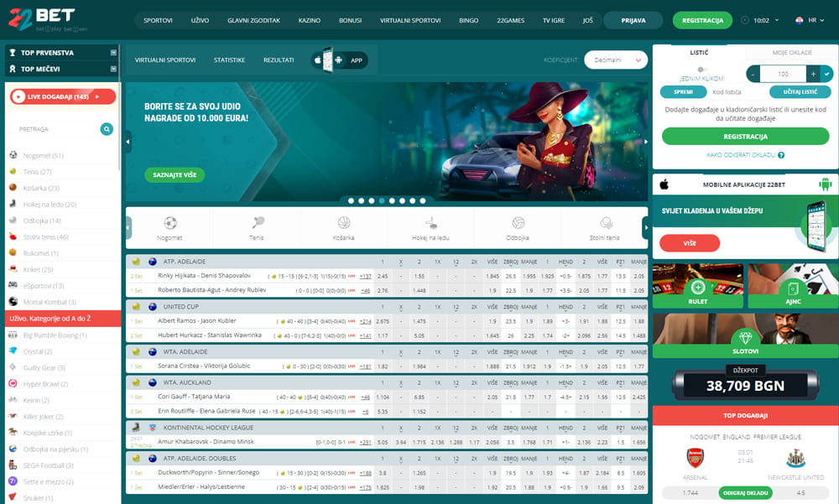Click the Saznajte više banner button

coord(175,175)
